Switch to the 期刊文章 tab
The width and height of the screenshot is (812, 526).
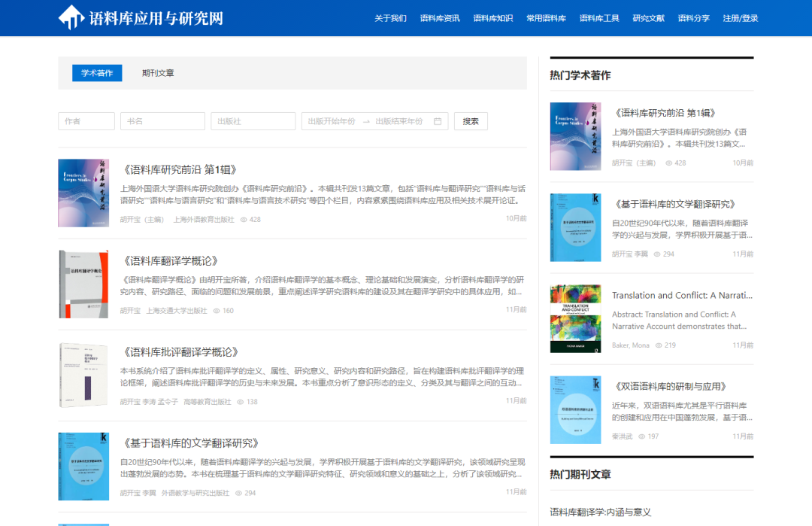(x=158, y=73)
